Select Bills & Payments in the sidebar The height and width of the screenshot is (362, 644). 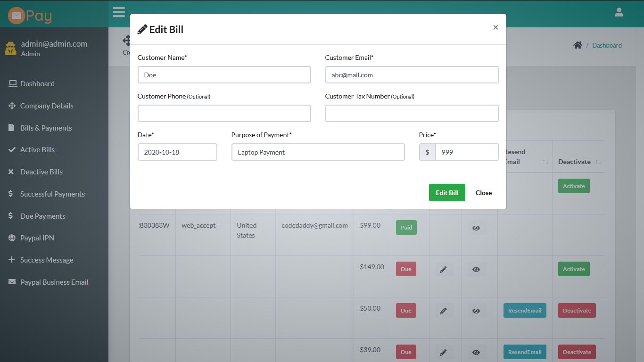pyautogui.click(x=12, y=128)
